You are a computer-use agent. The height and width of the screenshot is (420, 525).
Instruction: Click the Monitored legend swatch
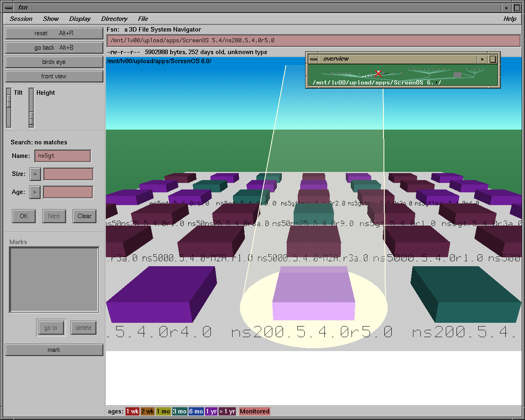[x=254, y=411]
